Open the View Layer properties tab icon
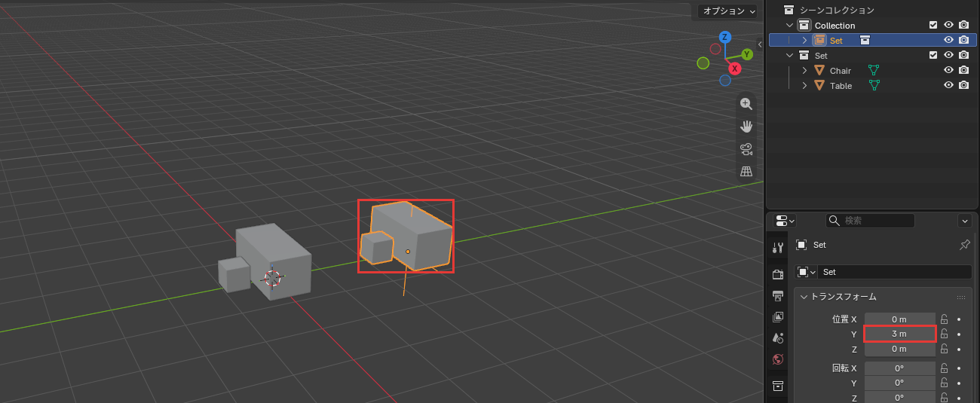The height and width of the screenshot is (403, 980). [778, 317]
